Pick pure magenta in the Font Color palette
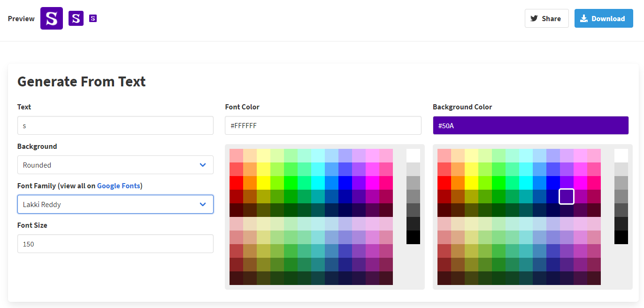The height and width of the screenshot is (308, 644). 372,183
